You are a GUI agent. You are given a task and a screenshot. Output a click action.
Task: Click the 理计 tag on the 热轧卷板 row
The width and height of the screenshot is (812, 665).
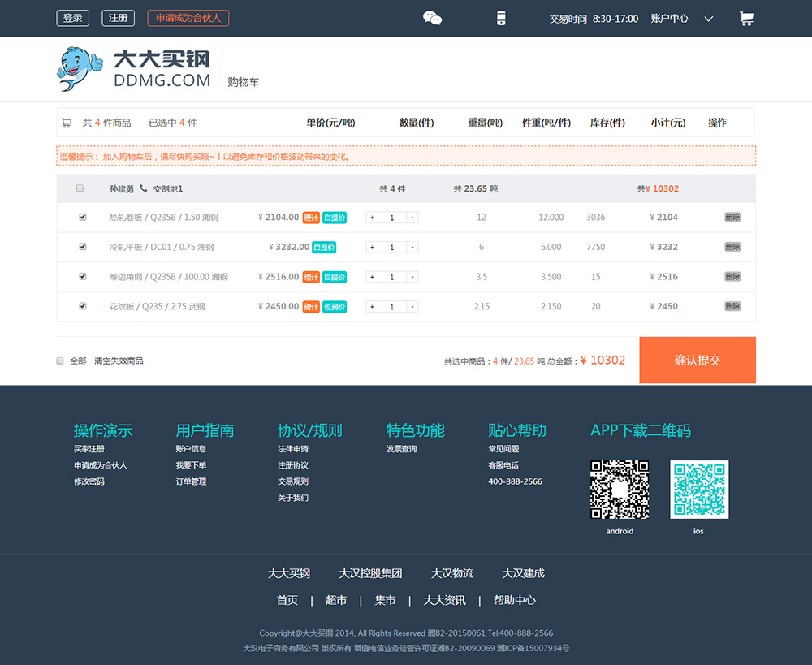tap(311, 218)
